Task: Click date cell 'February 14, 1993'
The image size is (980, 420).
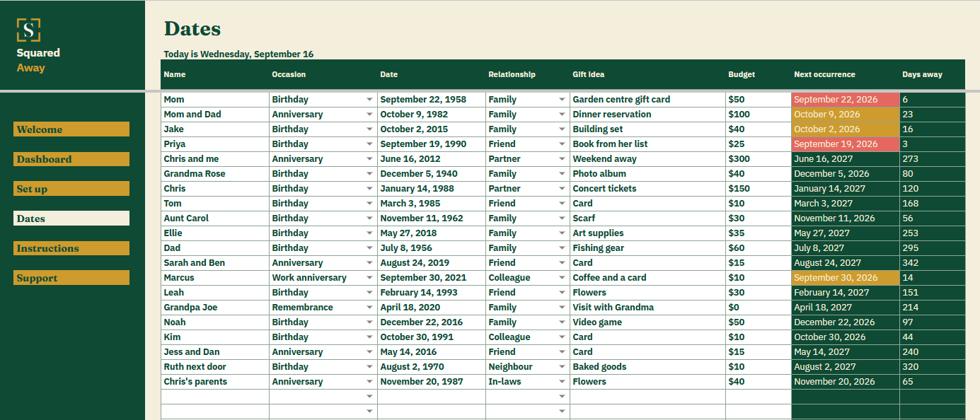Action: click(432, 293)
